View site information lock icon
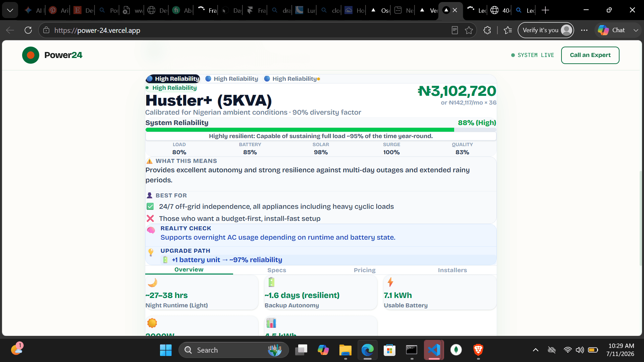Viewport: 644px width, 362px height. 46,30
